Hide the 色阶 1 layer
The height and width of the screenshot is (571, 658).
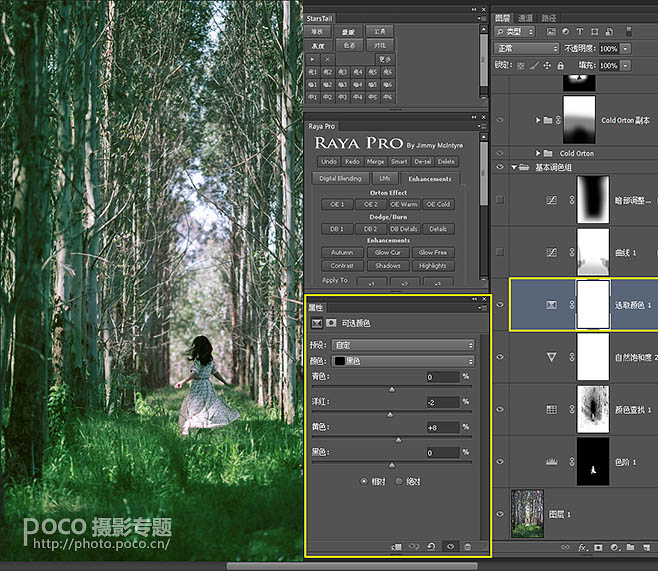point(500,461)
